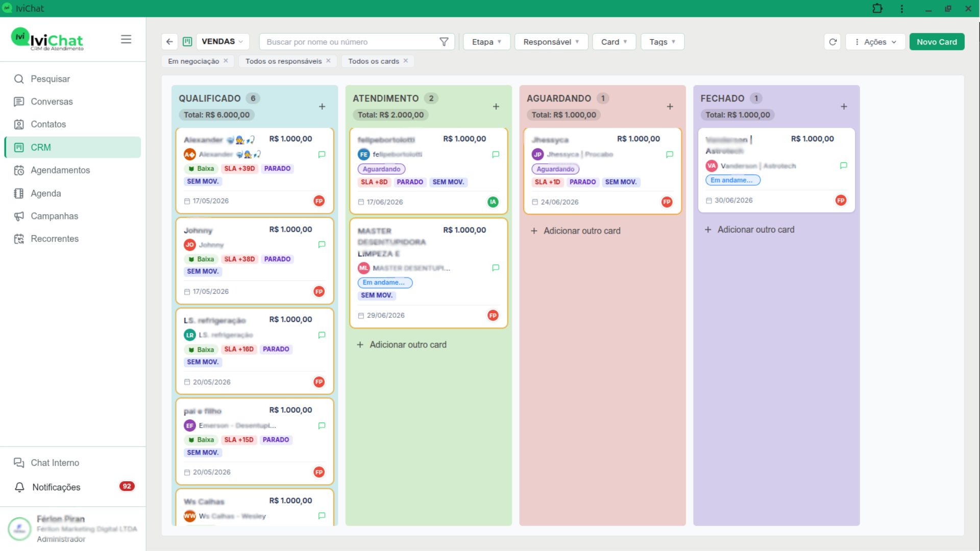
Task: Open the title bar three-dots menu
Action: 902,9
